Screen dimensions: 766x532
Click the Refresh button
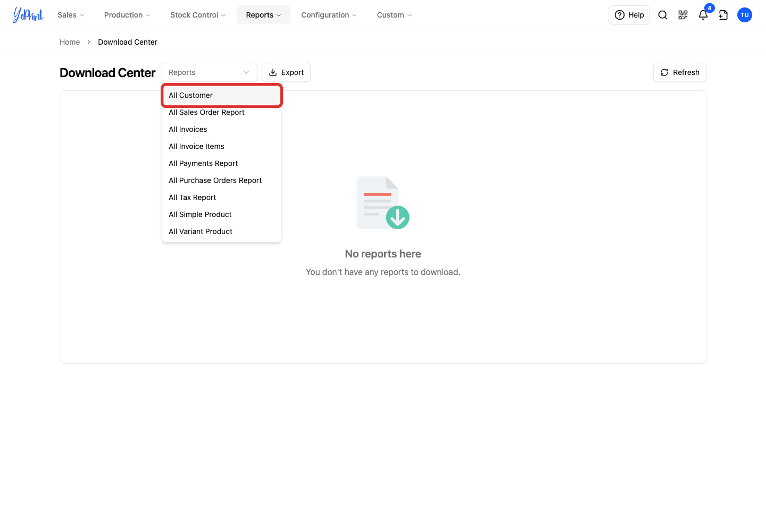click(x=680, y=72)
